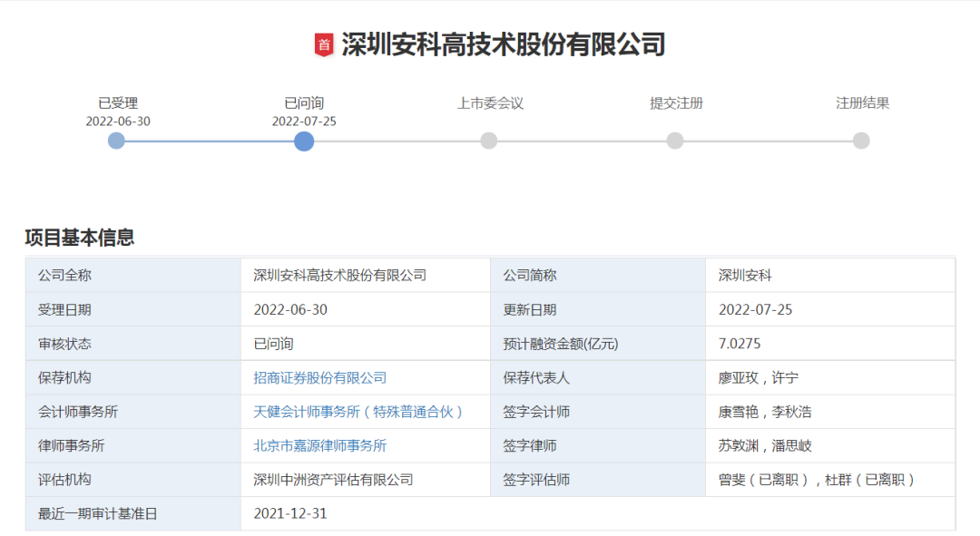Click the 上市委会议 timeline node circle

click(x=489, y=141)
